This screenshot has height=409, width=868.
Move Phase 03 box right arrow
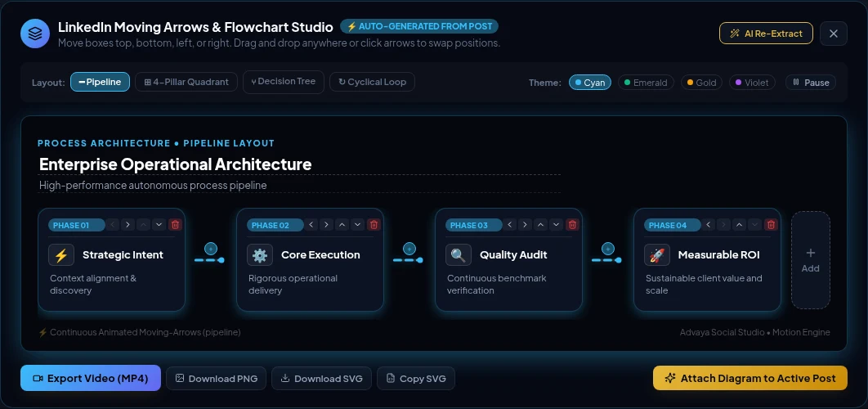pyautogui.click(x=526, y=224)
